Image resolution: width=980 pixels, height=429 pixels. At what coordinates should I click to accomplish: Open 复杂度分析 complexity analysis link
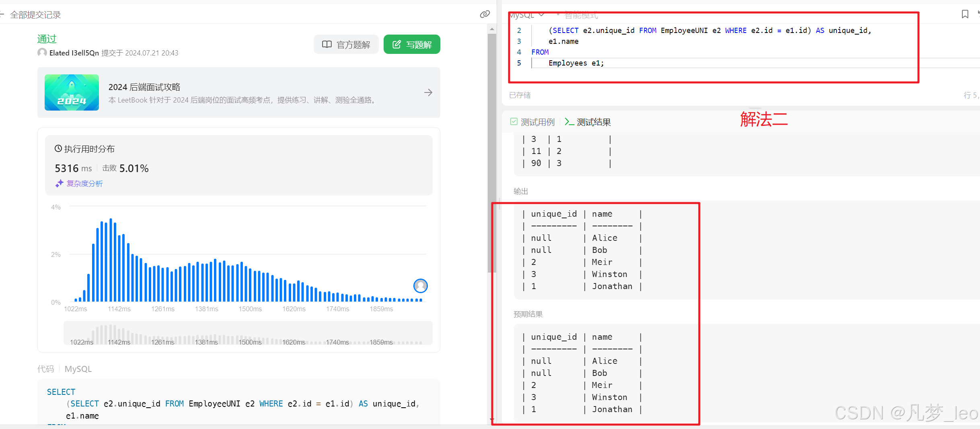tap(84, 183)
